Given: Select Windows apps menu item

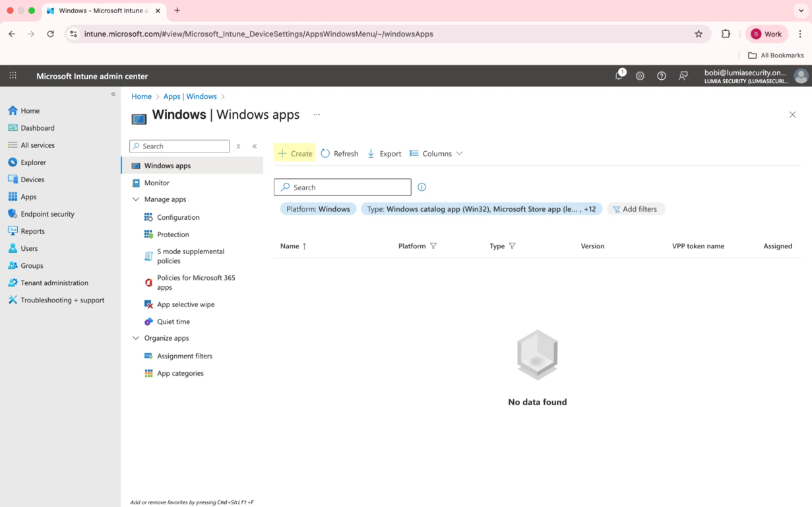Looking at the screenshot, I should click(x=193, y=166).
